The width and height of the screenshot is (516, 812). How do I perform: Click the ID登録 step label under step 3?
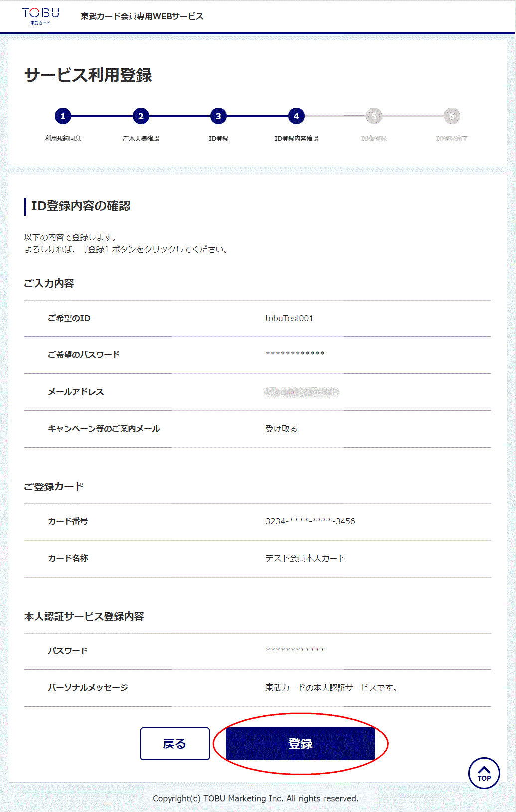point(218,138)
